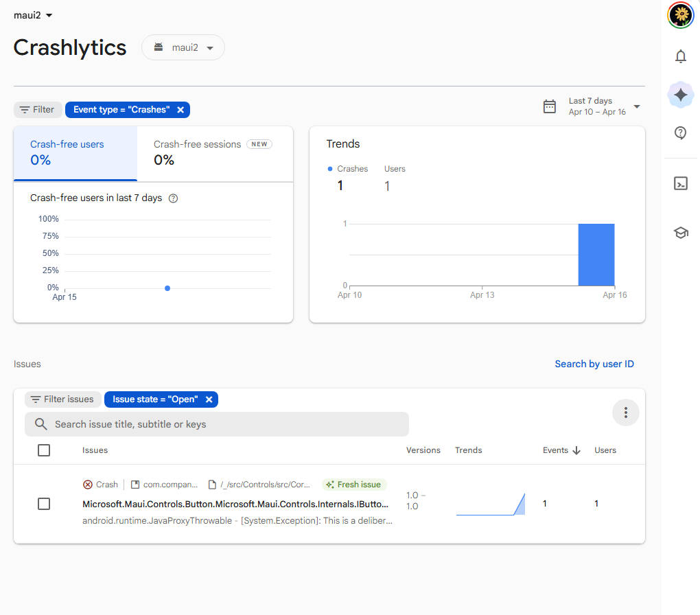Click the calendar date-range icon
Screen dimensions: 700x615
pos(549,106)
